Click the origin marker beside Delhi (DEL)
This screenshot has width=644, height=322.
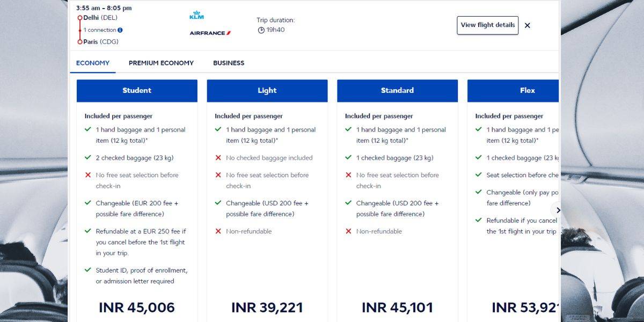coord(80,17)
